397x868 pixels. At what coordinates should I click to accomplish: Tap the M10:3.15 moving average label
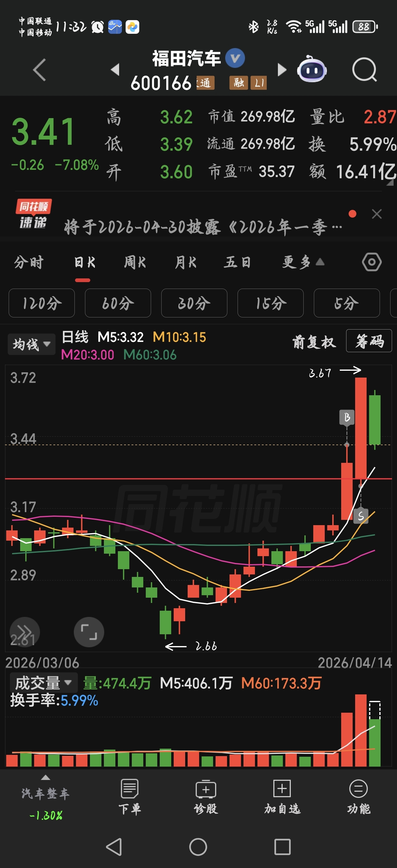[x=179, y=337]
